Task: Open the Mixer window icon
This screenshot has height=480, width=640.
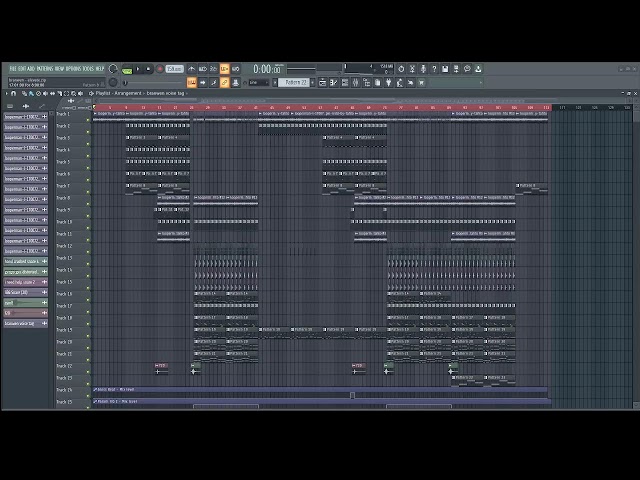Action: coord(356,83)
